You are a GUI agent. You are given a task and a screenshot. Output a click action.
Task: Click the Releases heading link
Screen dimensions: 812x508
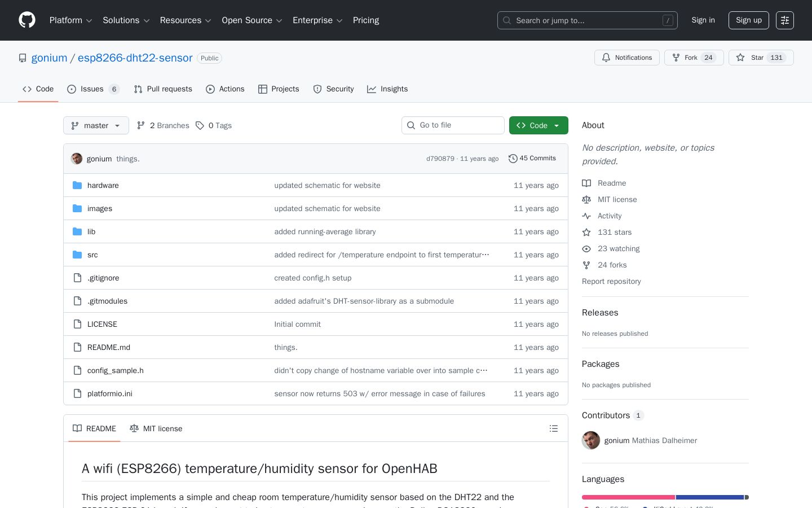(600, 313)
